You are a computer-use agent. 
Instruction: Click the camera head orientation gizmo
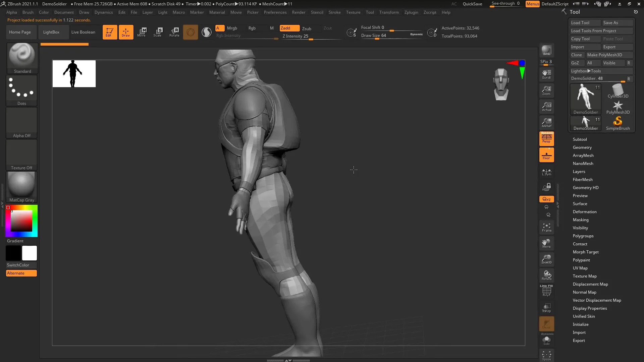click(501, 84)
